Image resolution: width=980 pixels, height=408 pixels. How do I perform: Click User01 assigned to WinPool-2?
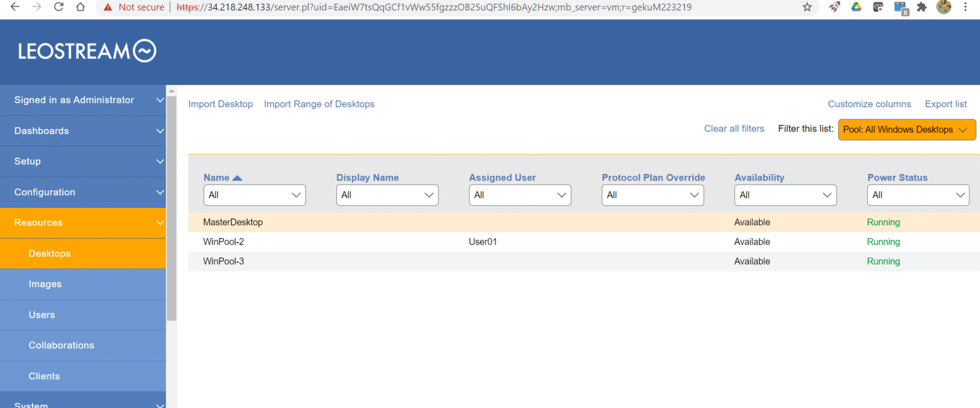482,242
